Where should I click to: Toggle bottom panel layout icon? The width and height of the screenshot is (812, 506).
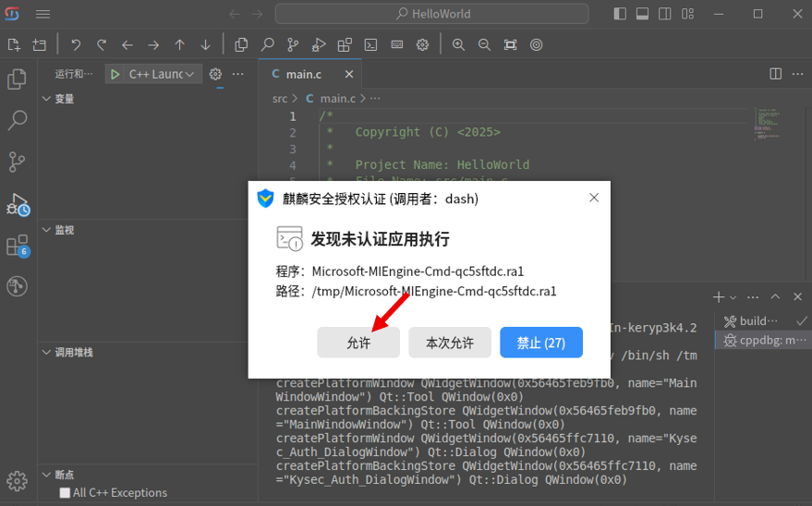[x=642, y=14]
